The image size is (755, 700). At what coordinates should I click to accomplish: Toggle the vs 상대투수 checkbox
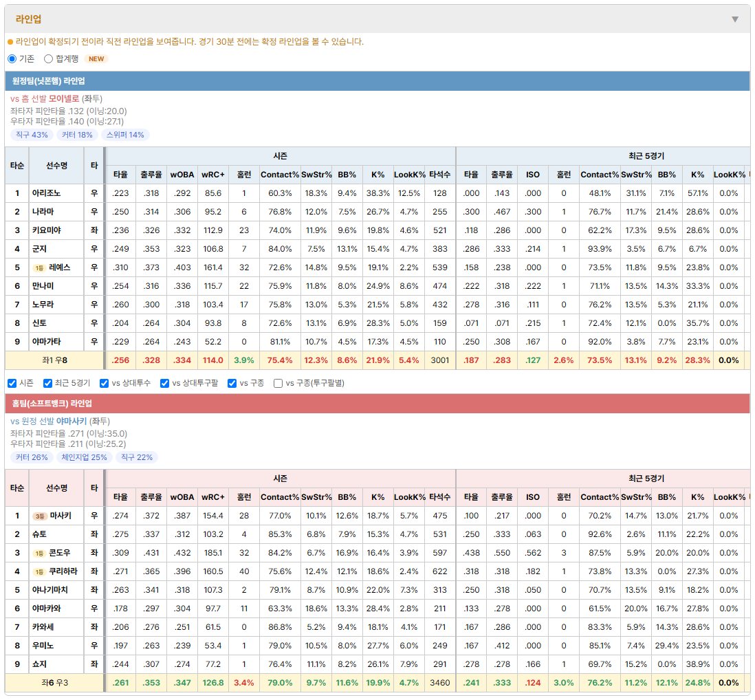click(x=104, y=383)
